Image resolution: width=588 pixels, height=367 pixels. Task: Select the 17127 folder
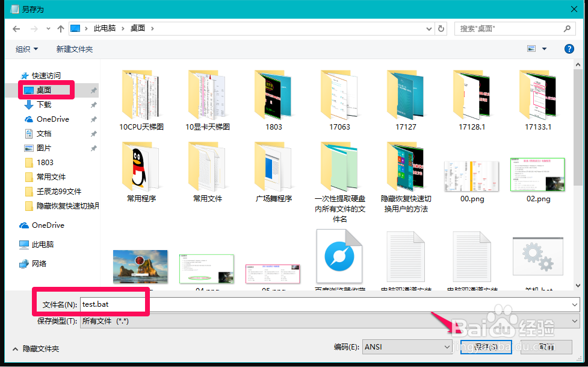tap(406, 100)
